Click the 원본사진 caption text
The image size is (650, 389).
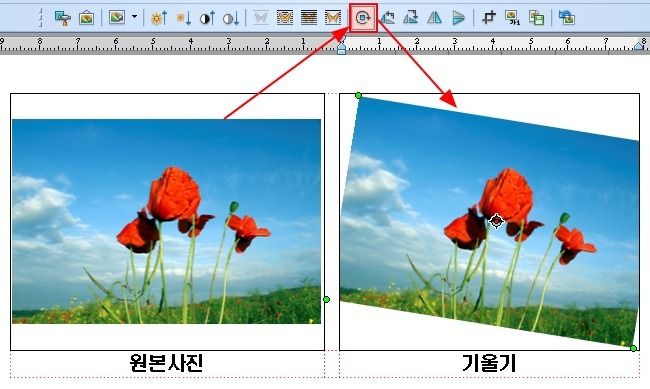click(x=167, y=363)
